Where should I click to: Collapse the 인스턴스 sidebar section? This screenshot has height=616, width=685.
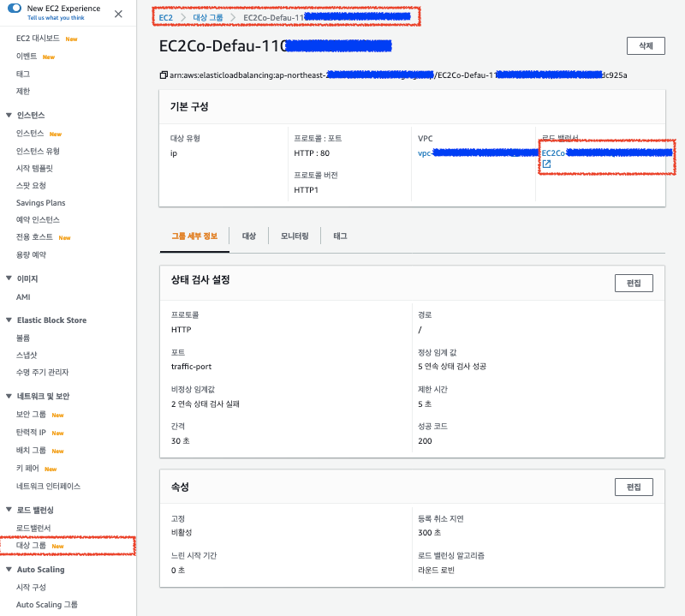[x=9, y=116]
